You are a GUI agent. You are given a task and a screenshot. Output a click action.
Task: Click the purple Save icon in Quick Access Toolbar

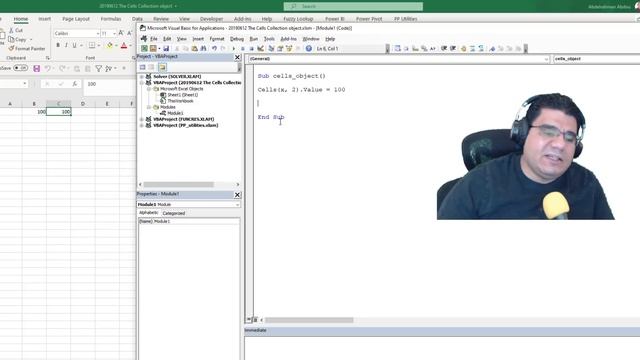click(37, 69)
